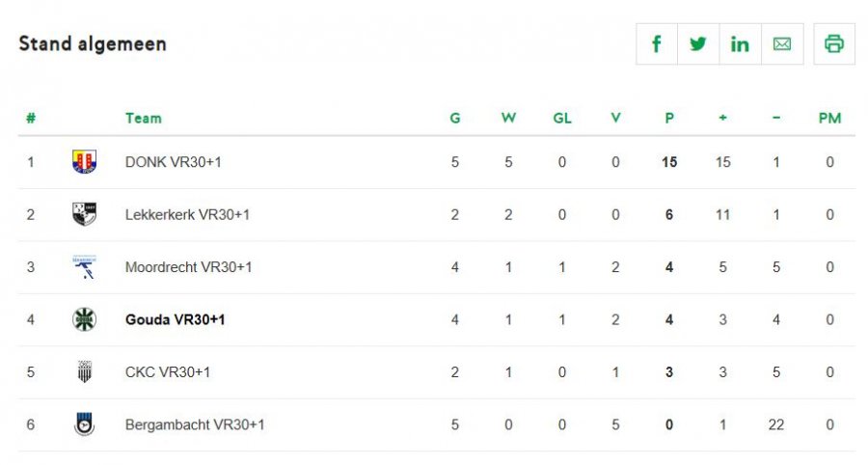The image size is (868, 465).
Task: Share standings on LinkedIn
Action: point(740,44)
